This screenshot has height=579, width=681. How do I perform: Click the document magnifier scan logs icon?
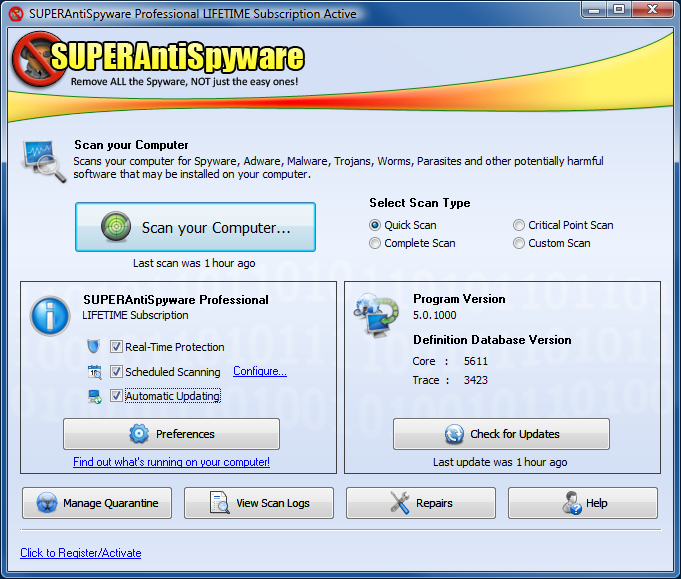220,503
